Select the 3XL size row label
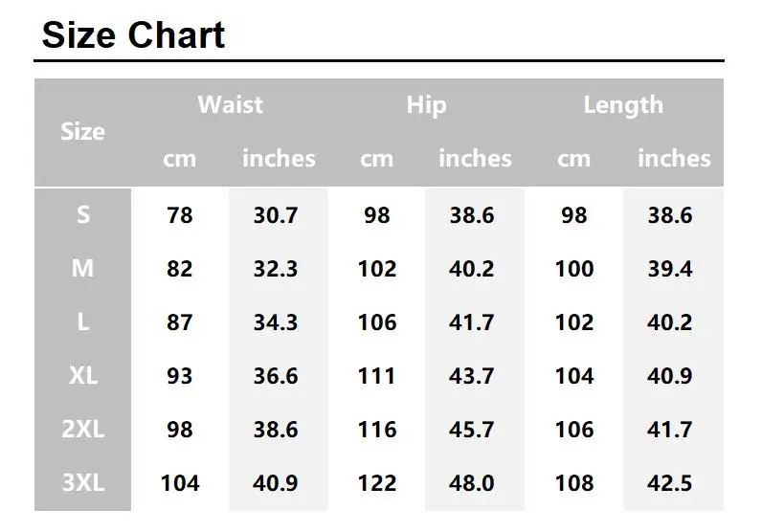The width and height of the screenshot is (762, 532). [x=83, y=482]
